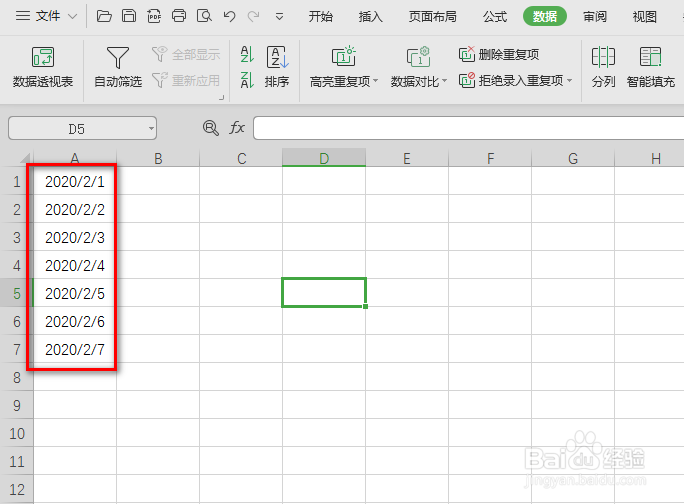Open filter settings dialog launcher

click(222, 97)
